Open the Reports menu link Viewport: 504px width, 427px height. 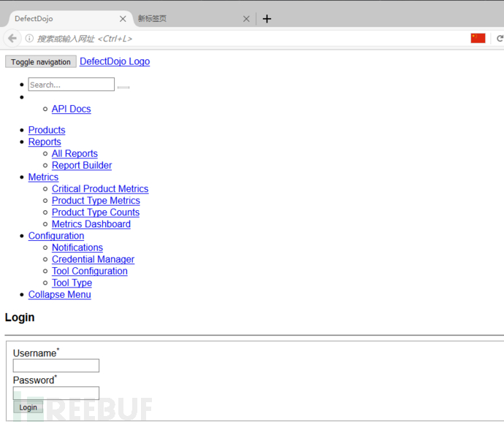click(45, 142)
